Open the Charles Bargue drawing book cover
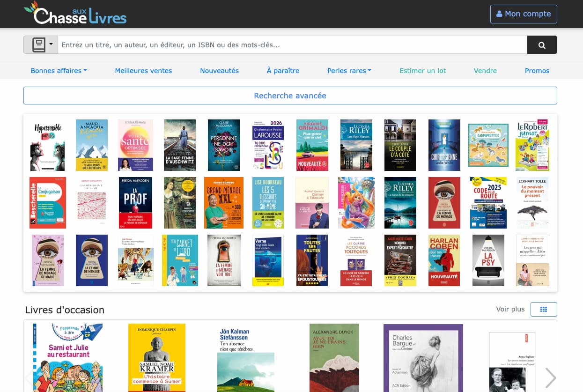The height and width of the screenshot is (392, 583). point(423,358)
